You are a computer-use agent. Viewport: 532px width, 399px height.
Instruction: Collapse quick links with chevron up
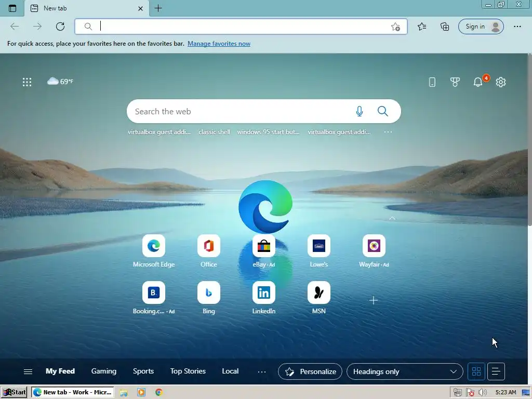[x=392, y=218]
